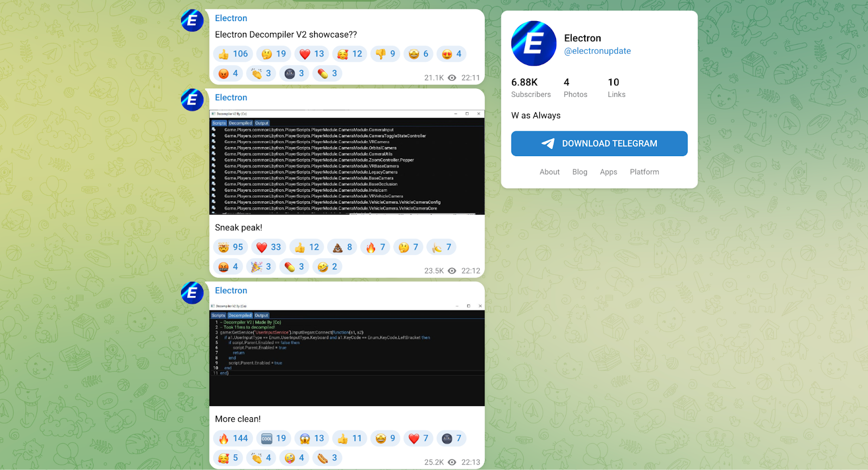Click the party popper reaction showing 3
Viewport: 868px width, 470px height.
261,267
